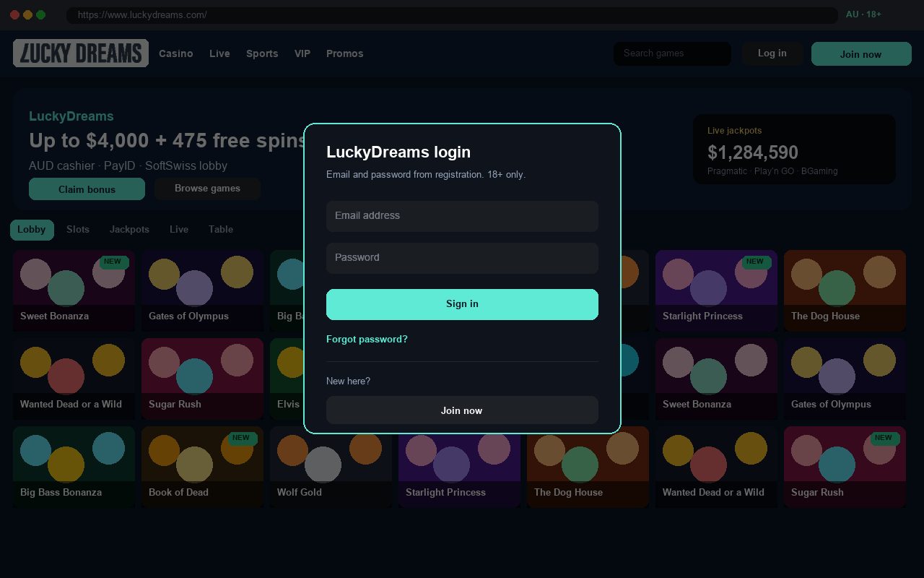Go to the Sports section
Viewport: 924px width, 578px height.
click(x=262, y=53)
